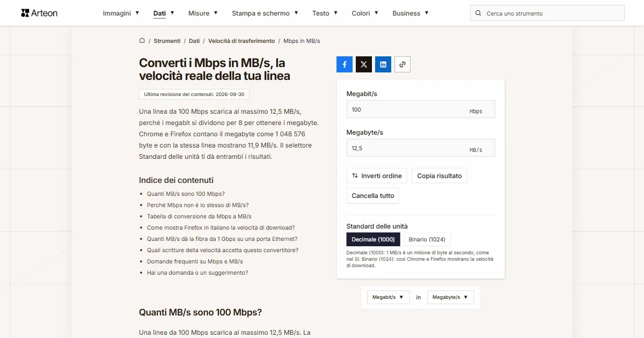The width and height of the screenshot is (644, 338).
Task: Go to Dati breadcrumb link
Action: (x=194, y=41)
